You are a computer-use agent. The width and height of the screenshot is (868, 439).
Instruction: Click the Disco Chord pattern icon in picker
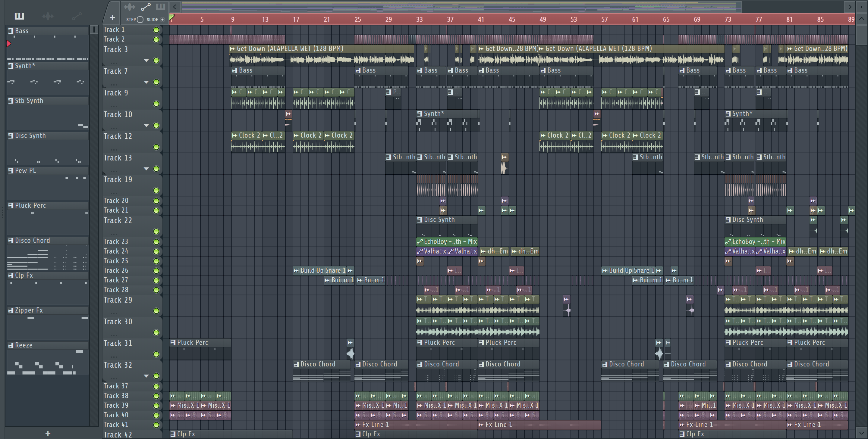[11, 240]
